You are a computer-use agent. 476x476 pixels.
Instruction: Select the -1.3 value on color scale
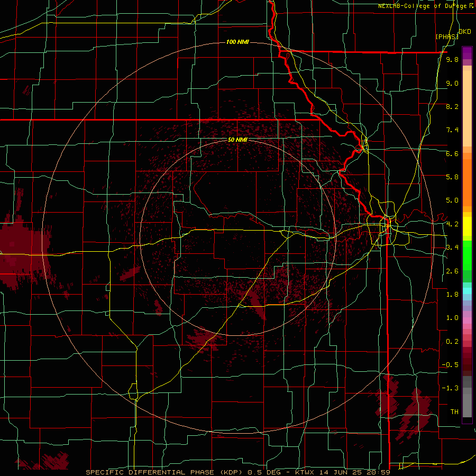coord(450,388)
